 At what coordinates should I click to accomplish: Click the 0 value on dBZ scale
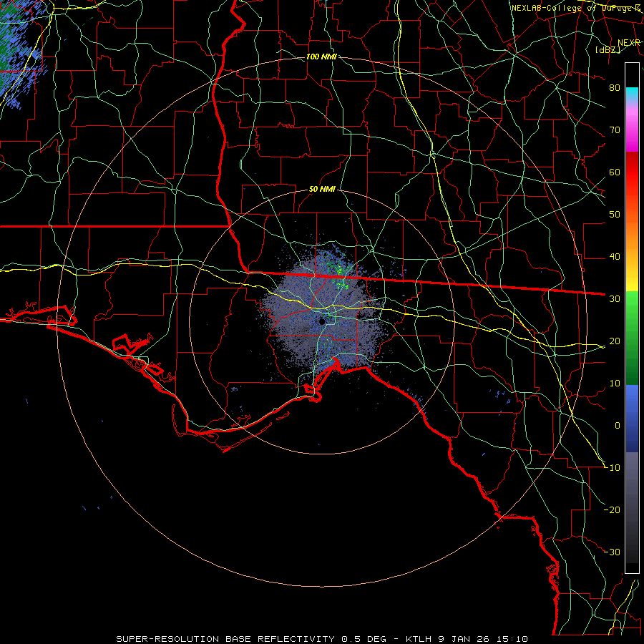[x=618, y=426]
